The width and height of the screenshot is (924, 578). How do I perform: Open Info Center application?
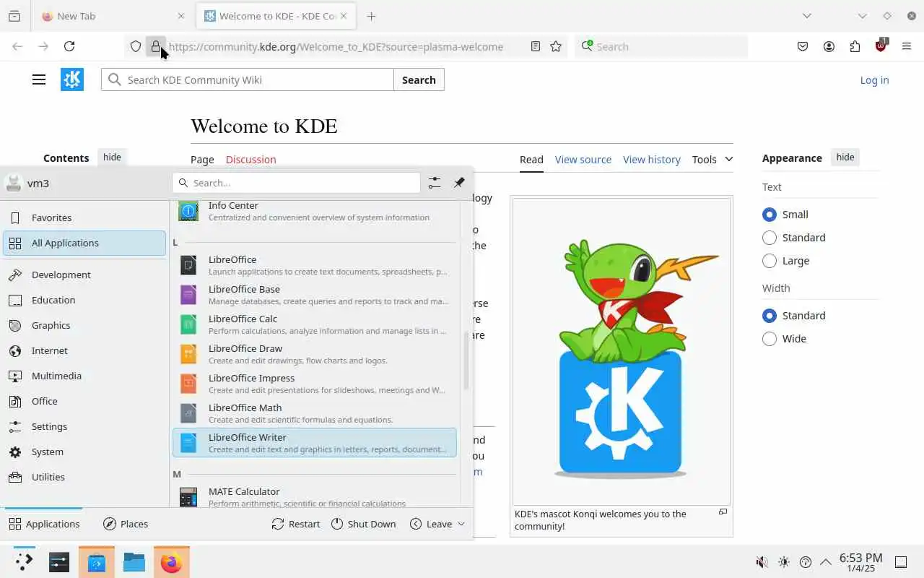(x=315, y=210)
